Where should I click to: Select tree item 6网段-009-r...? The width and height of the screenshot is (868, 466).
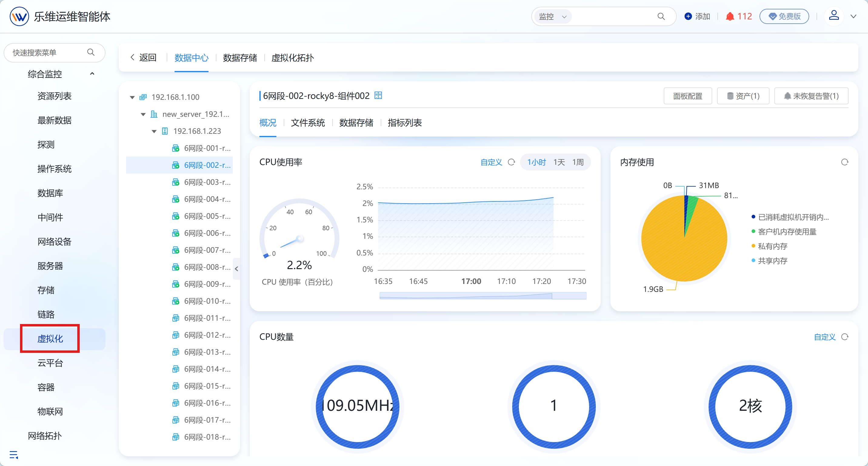[x=179, y=284]
